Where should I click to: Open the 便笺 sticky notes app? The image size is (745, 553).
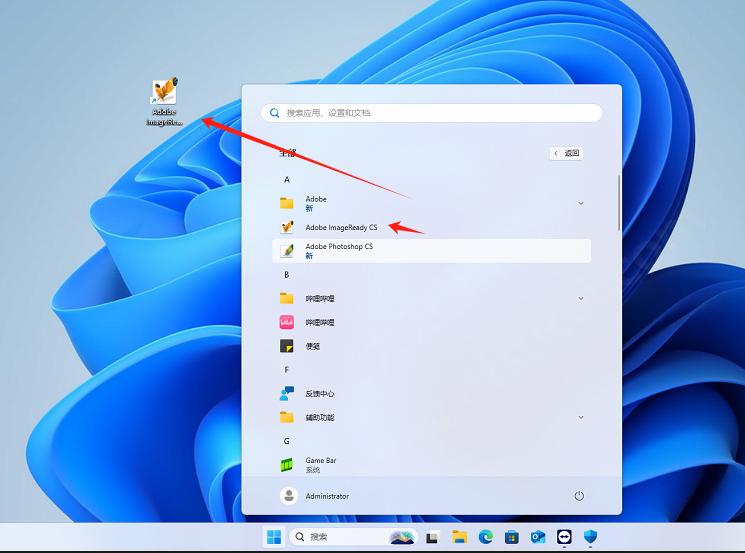(x=431, y=346)
